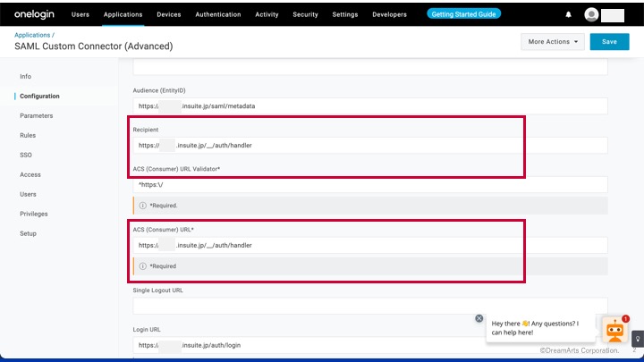
Task: Select the Privileges sidebar tab
Action: point(34,214)
